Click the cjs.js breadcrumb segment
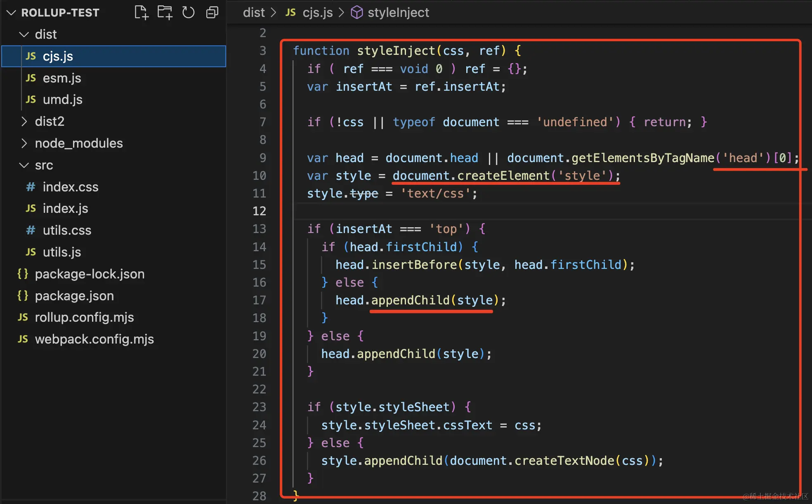 (317, 13)
